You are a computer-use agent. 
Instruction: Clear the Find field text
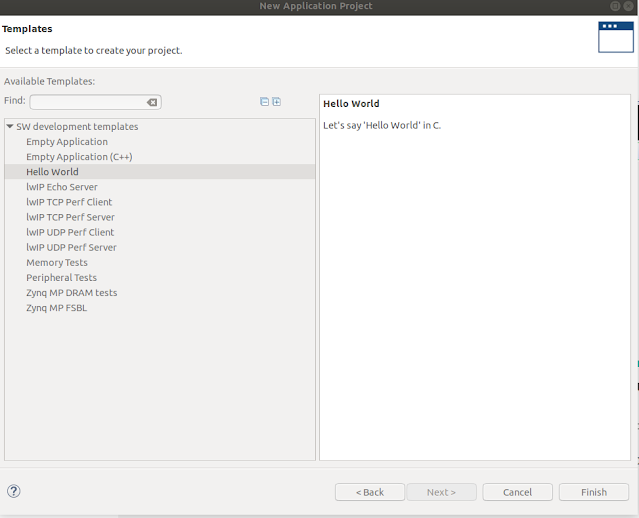(x=152, y=102)
